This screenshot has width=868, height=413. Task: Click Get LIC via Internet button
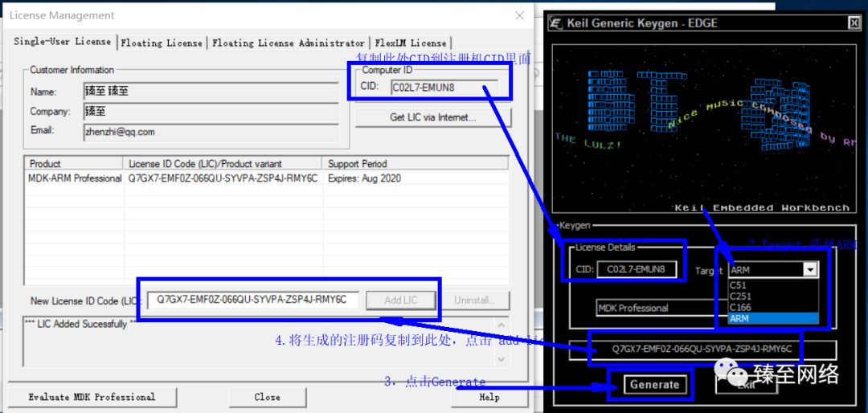pyautogui.click(x=433, y=117)
